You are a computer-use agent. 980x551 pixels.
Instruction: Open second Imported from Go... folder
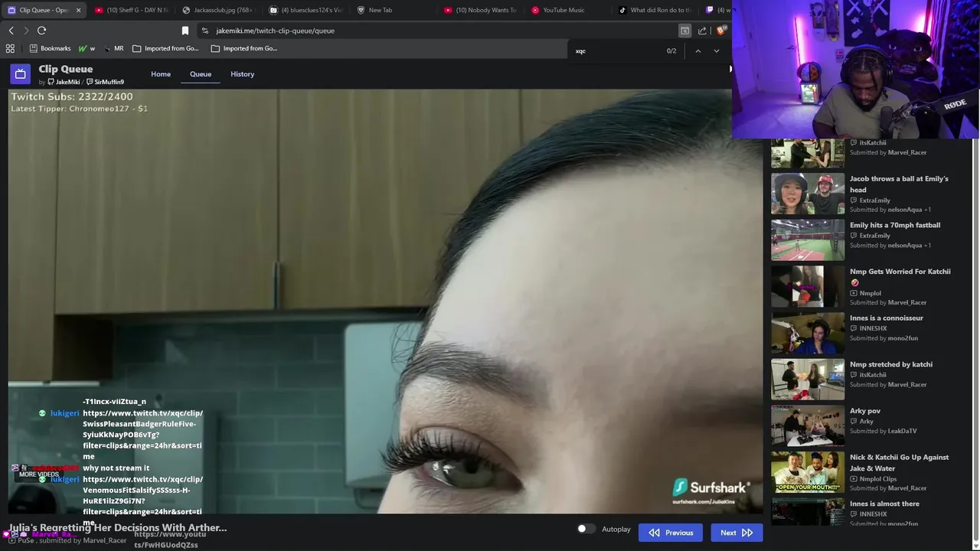tap(243, 48)
